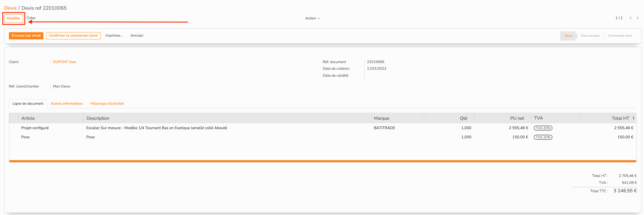644x215 pixels.
Task: Select the Projet configuré article cell
Action: 35,128
